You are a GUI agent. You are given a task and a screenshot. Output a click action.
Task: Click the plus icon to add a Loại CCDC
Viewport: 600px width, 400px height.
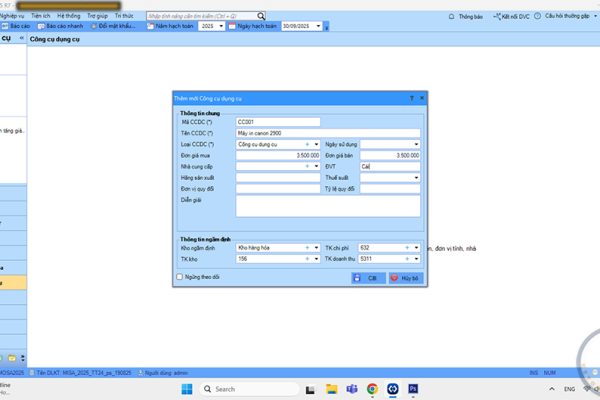click(307, 144)
